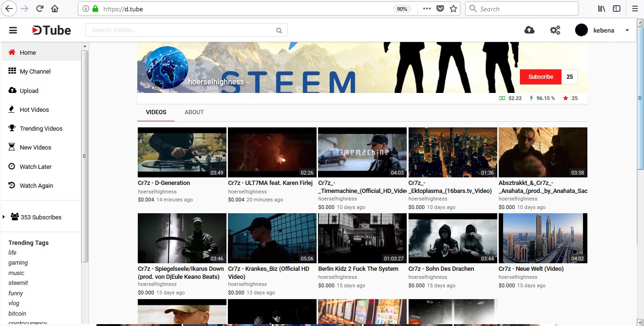
Task: Select the 'vlog' trending tag
Action: [14, 303]
